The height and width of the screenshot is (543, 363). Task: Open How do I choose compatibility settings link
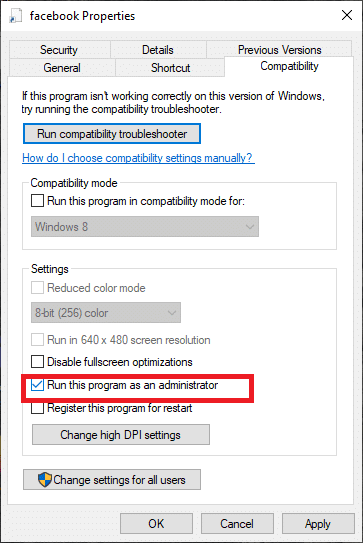pyautogui.click(x=138, y=158)
